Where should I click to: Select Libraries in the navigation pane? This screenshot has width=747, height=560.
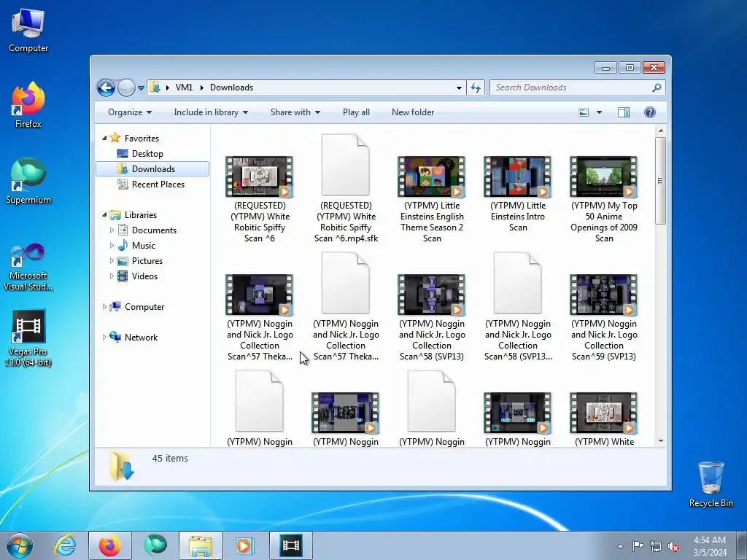coord(141,215)
